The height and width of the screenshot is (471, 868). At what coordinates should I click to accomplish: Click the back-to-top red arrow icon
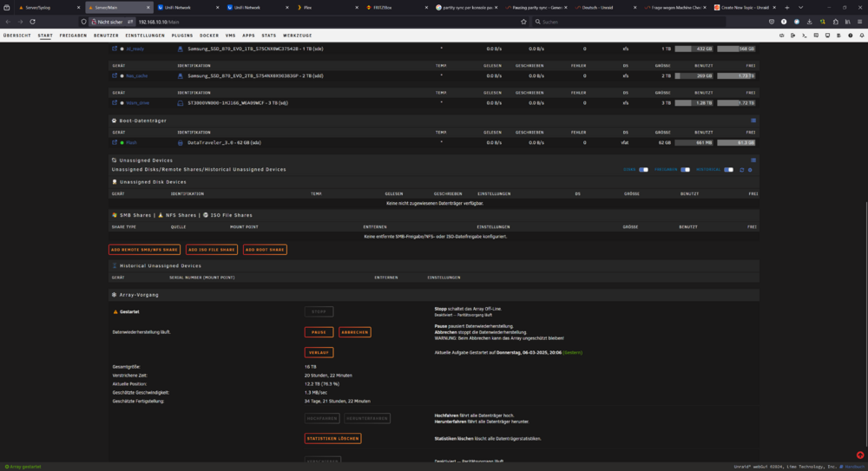point(860,455)
